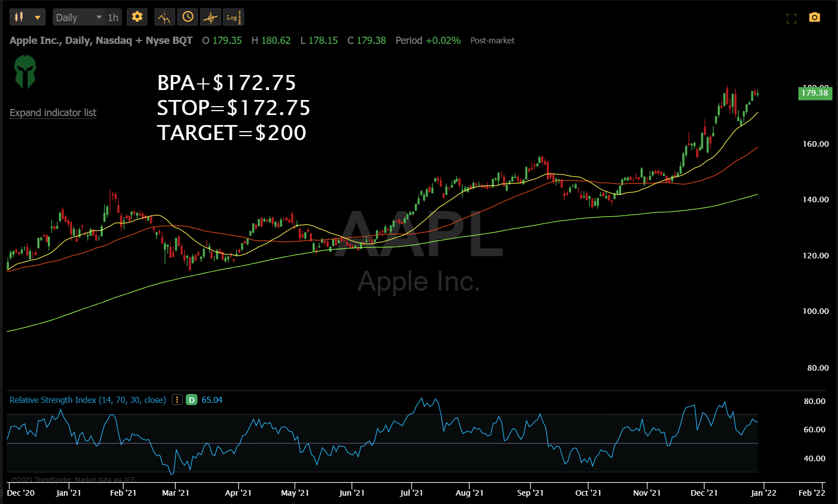Click the Oct '21 date label
This screenshot has width=838, height=504.
pos(588,493)
